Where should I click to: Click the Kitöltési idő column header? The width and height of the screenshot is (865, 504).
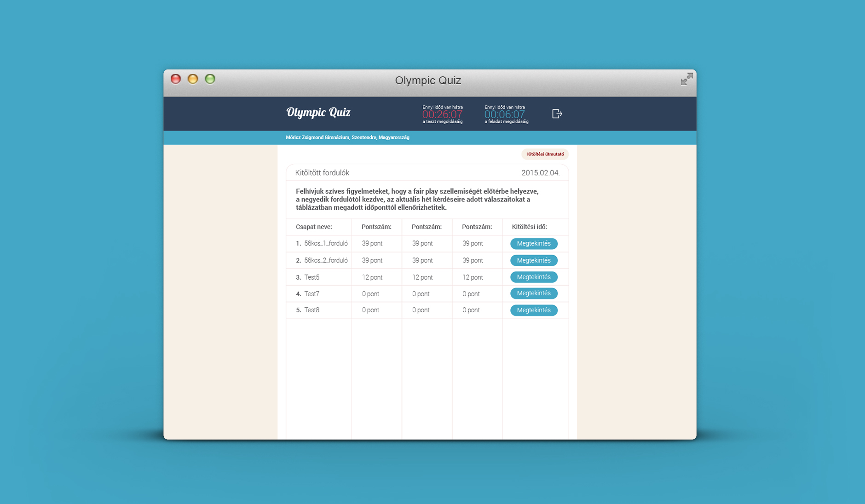click(529, 227)
